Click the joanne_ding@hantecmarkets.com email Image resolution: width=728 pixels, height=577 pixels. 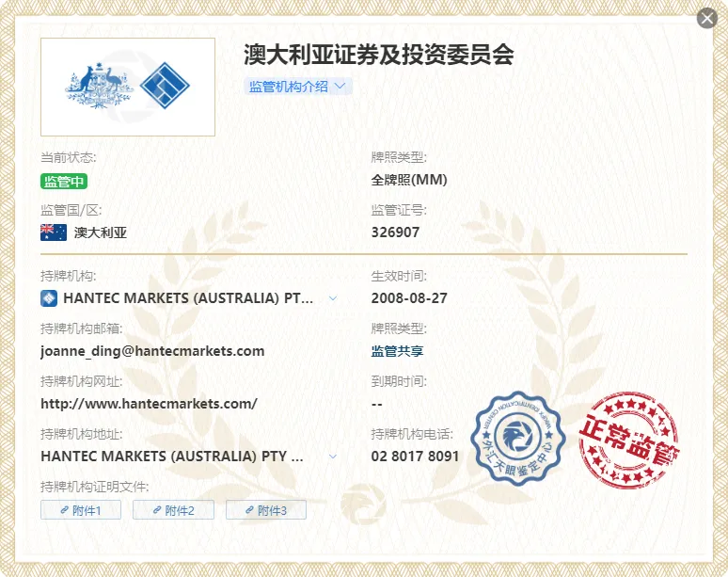click(152, 351)
